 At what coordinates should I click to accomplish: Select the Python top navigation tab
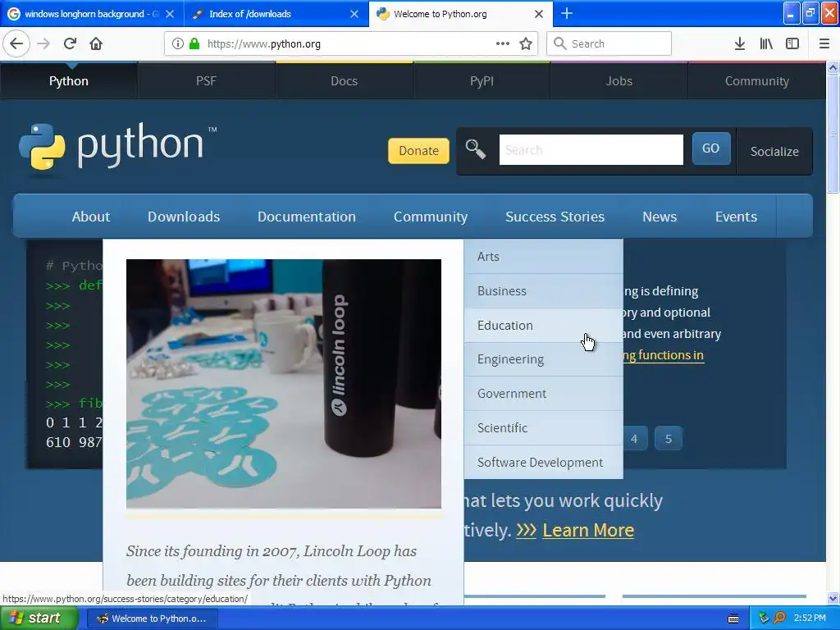(x=69, y=81)
